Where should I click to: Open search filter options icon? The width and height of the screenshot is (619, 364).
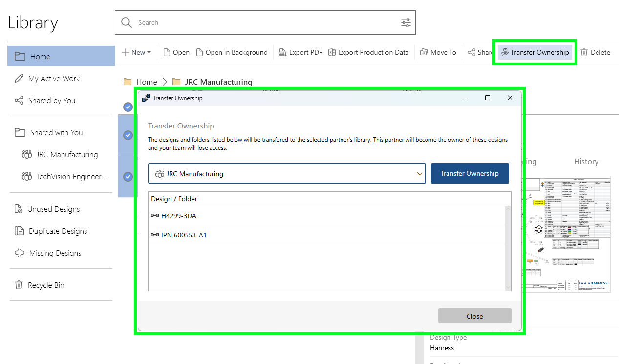[406, 22]
